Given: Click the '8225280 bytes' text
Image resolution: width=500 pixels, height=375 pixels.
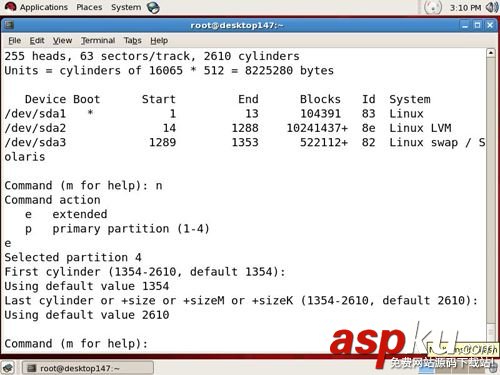Looking at the screenshot, I should (289, 71).
